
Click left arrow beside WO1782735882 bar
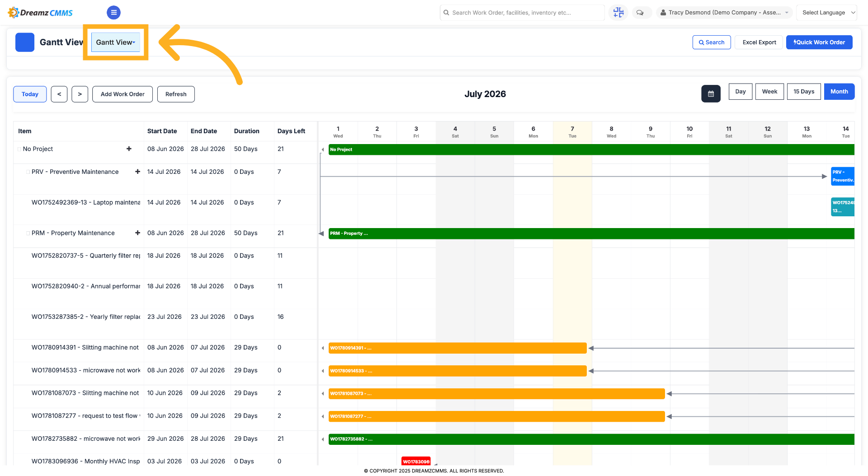pos(323,439)
